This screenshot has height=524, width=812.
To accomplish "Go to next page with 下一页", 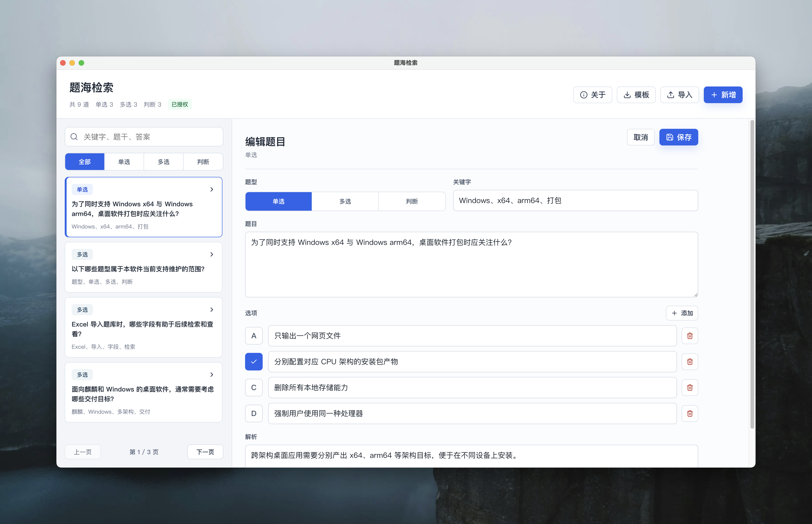I will pyautogui.click(x=205, y=452).
